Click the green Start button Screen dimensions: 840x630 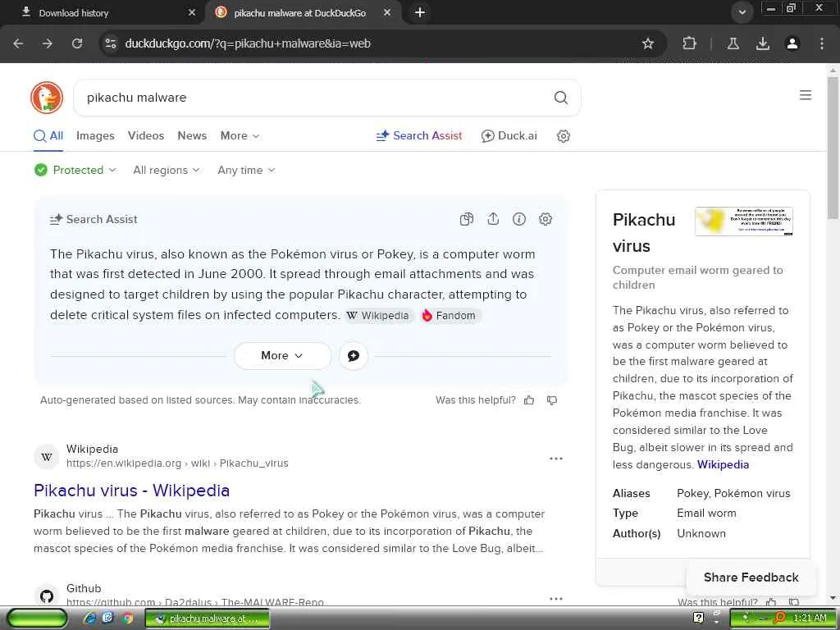click(x=37, y=619)
